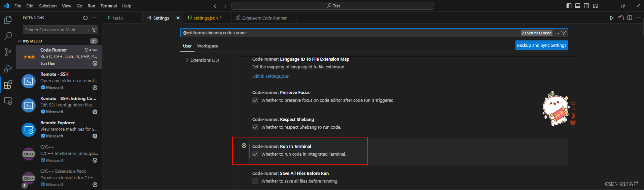Image resolution: width=644 pixels, height=190 pixels.
Task: Enable Save All Files Before Run
Action: coord(255,181)
